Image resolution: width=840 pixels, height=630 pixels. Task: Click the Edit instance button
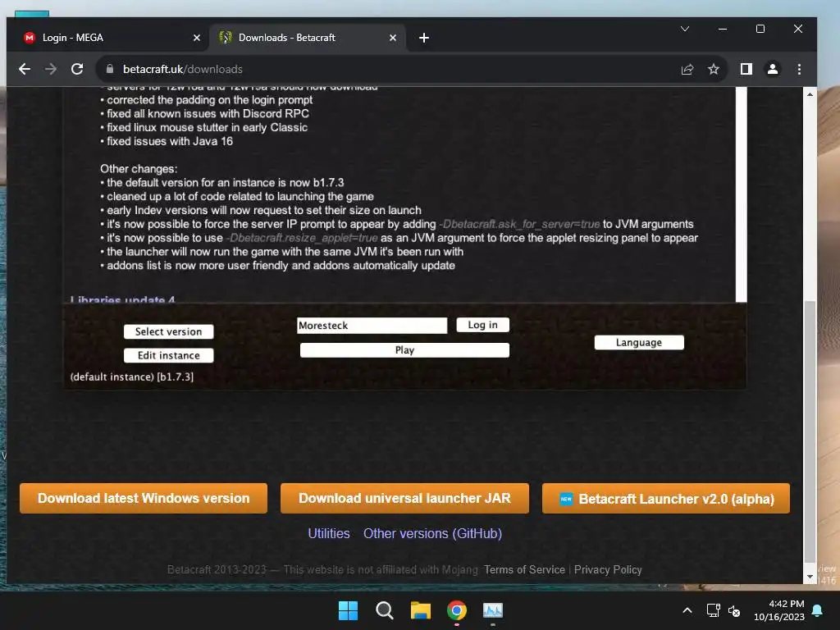click(168, 355)
